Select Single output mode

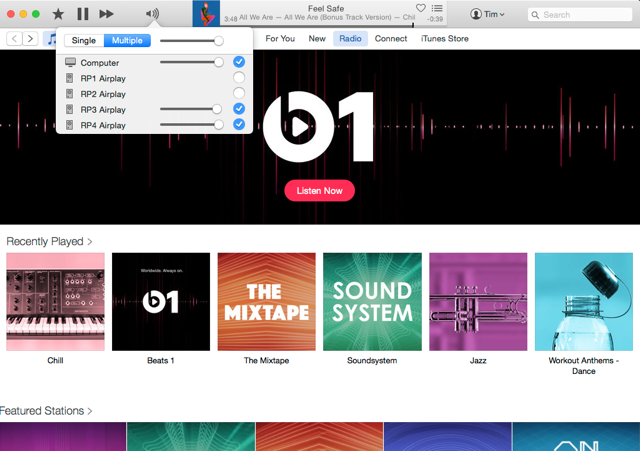pos(84,40)
